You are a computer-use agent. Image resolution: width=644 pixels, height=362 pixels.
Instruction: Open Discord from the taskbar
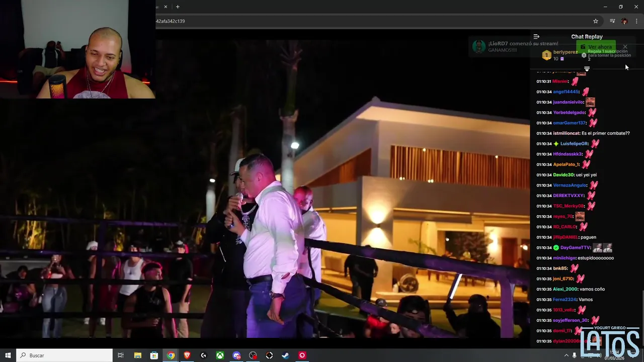tap(236, 355)
